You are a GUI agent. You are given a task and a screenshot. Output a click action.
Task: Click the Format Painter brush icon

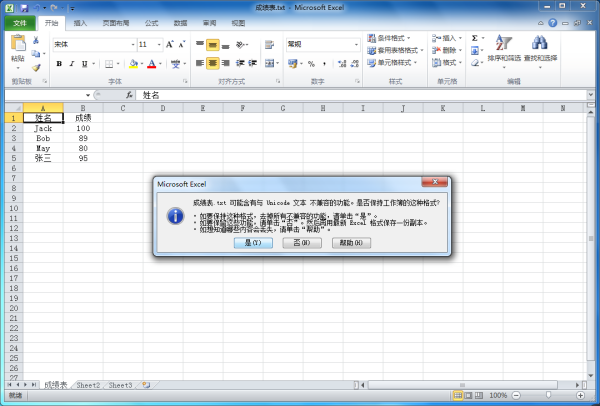(x=36, y=68)
